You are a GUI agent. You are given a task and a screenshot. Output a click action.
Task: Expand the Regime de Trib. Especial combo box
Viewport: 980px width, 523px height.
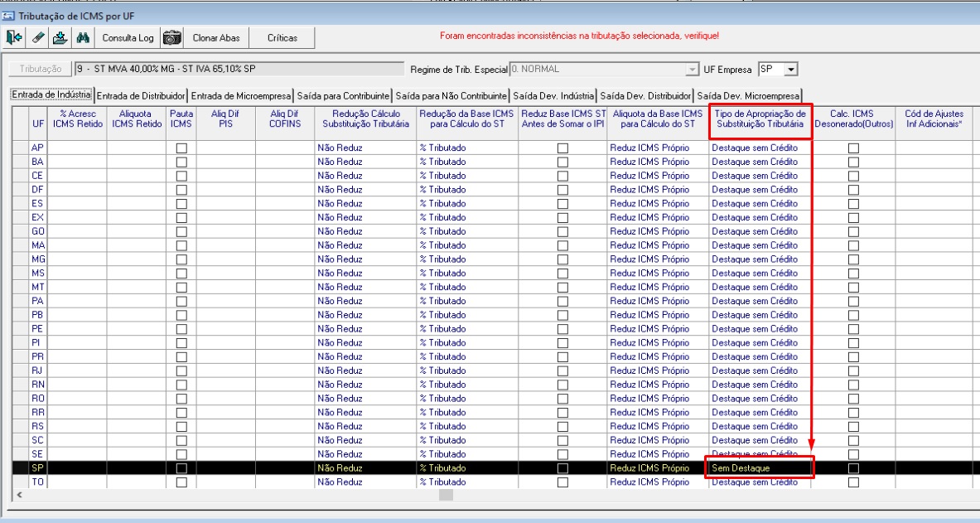692,69
